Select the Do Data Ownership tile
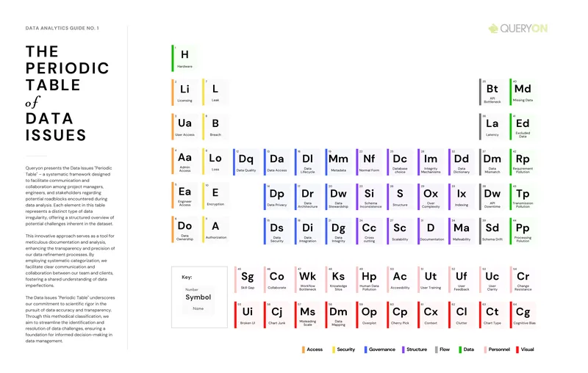 pos(185,230)
